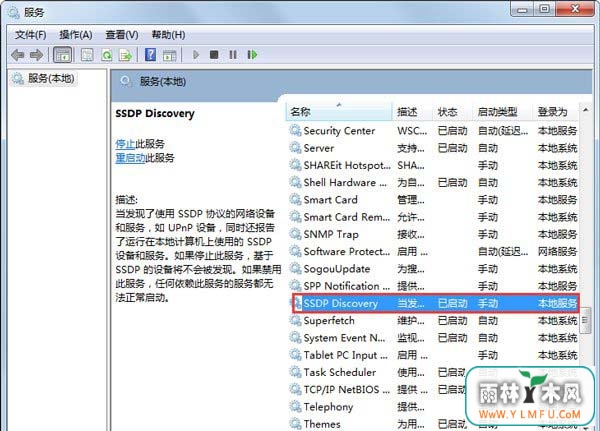
Task: Click the gear icon beside Smart Card
Action: coord(295,199)
